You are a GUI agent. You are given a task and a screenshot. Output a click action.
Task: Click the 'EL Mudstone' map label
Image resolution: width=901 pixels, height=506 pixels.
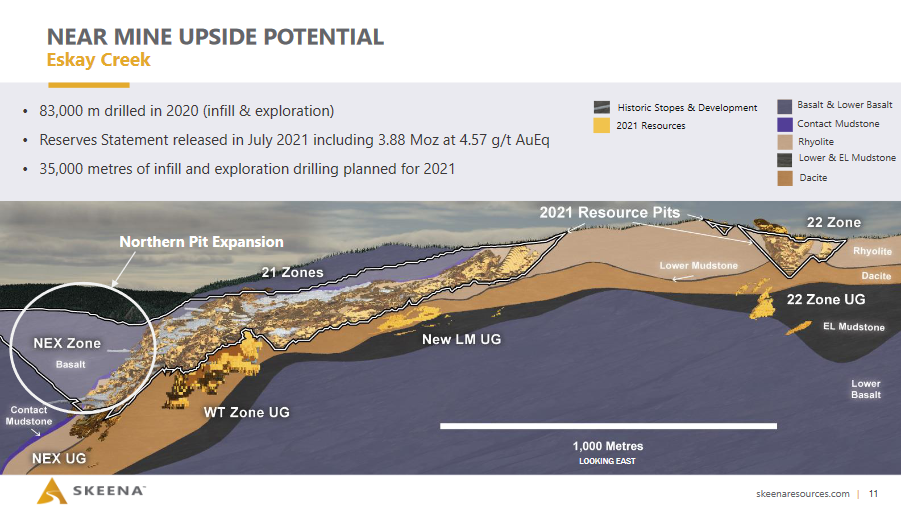click(854, 327)
